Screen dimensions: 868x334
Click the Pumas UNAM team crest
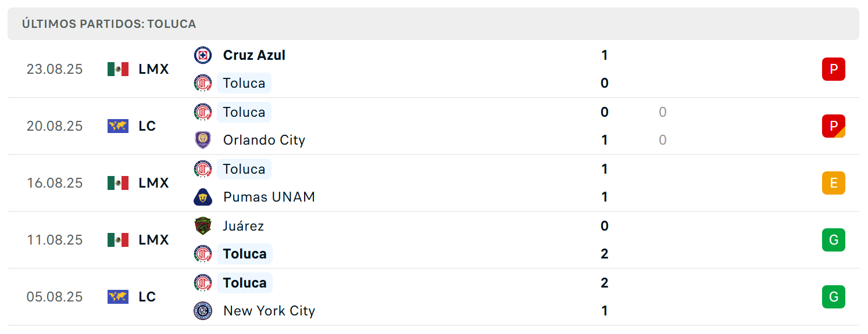tap(203, 197)
